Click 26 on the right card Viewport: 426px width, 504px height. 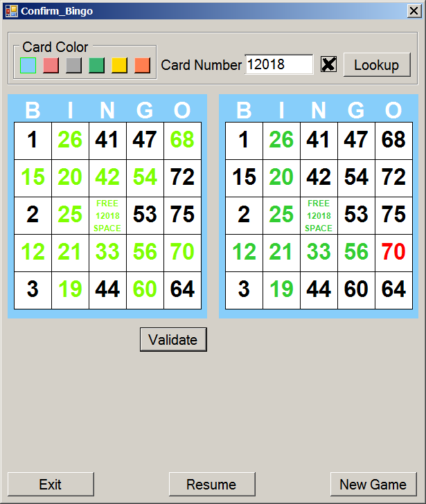(x=281, y=141)
